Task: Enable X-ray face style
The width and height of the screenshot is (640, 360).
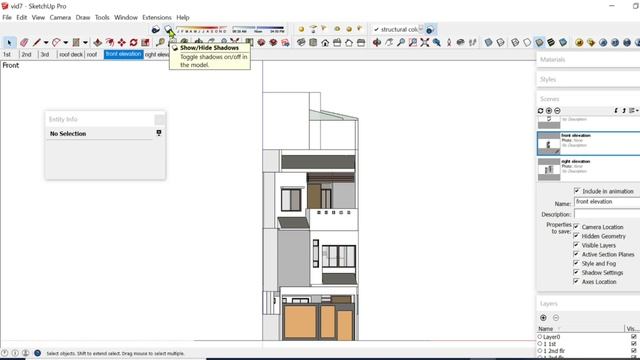Action: (x=489, y=42)
